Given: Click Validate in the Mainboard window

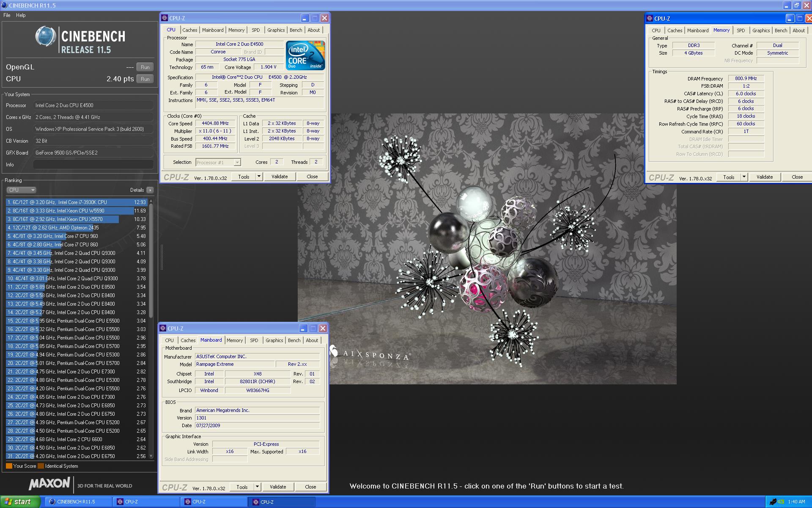Looking at the screenshot, I should coord(277,487).
